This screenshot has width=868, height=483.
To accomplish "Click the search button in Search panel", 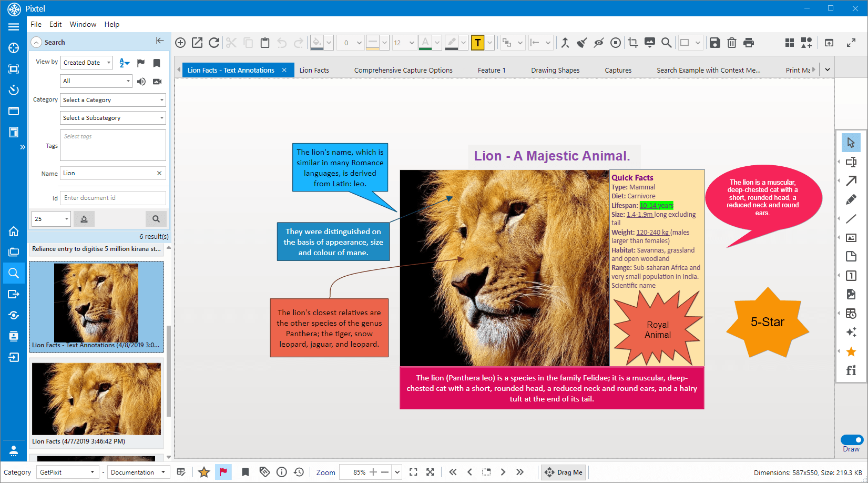I will pos(156,219).
